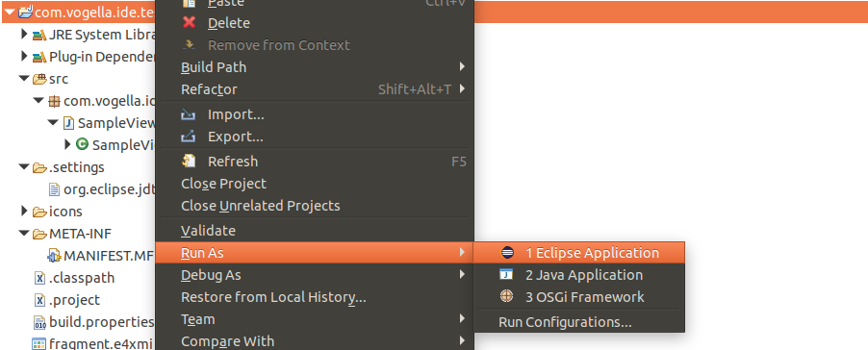Click the OSGi Framework launch icon
The width and height of the screenshot is (868, 350).
pos(506,297)
